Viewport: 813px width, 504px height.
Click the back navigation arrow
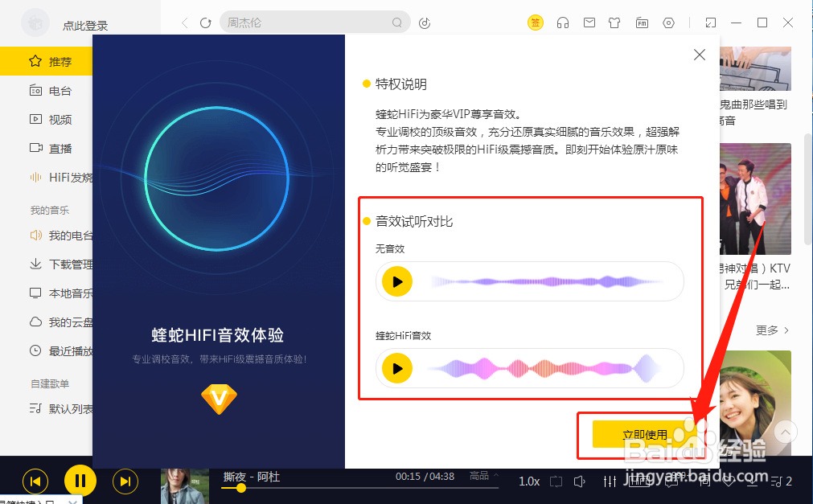(185, 23)
